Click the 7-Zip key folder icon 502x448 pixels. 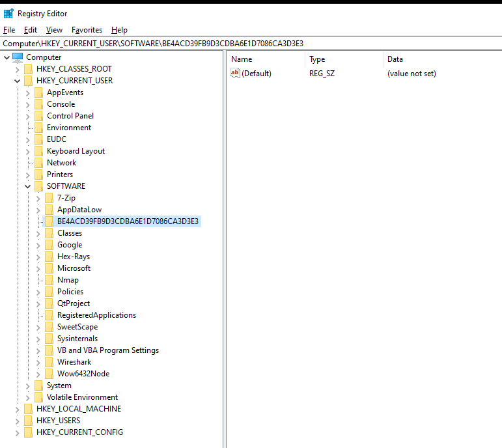click(49, 198)
